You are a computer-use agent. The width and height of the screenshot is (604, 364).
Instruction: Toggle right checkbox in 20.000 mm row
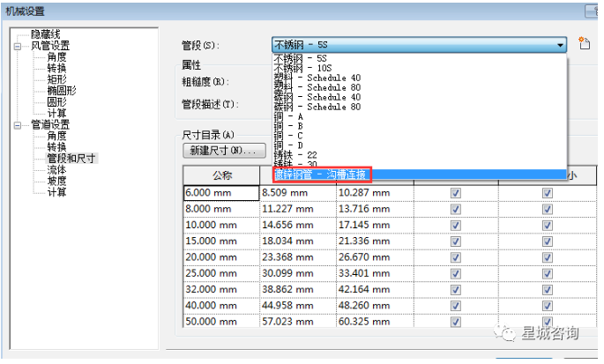[548, 257]
